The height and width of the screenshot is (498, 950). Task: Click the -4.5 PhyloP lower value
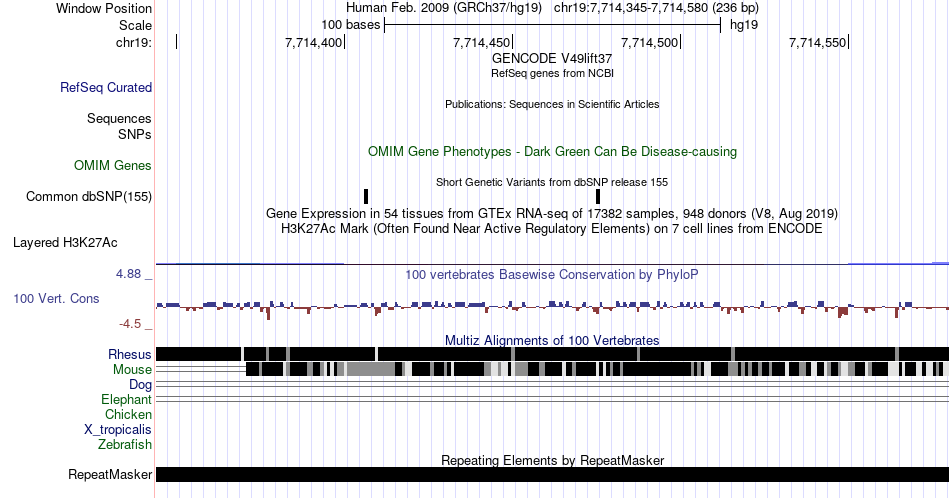pyautogui.click(x=130, y=324)
